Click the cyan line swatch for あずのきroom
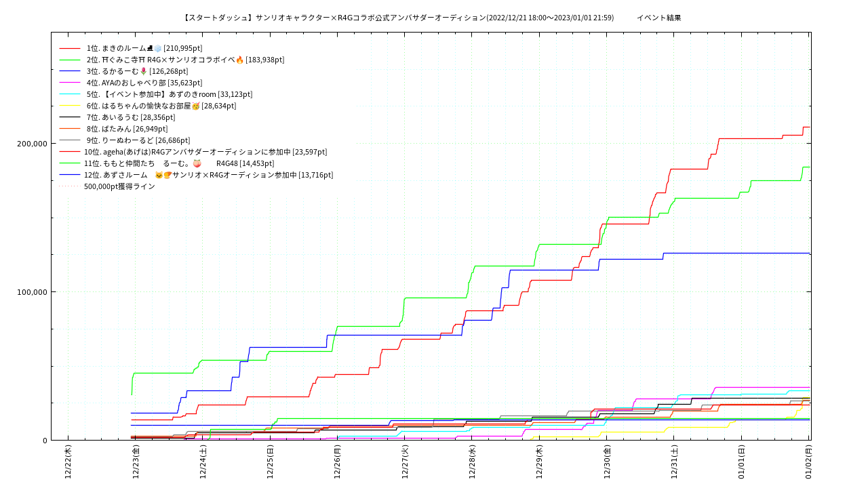Screen dimensions: 868x488 pos(70,94)
